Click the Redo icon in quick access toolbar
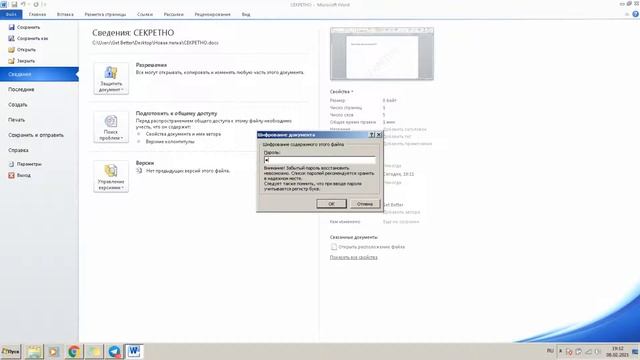This screenshot has height=360, width=640. point(36,4)
